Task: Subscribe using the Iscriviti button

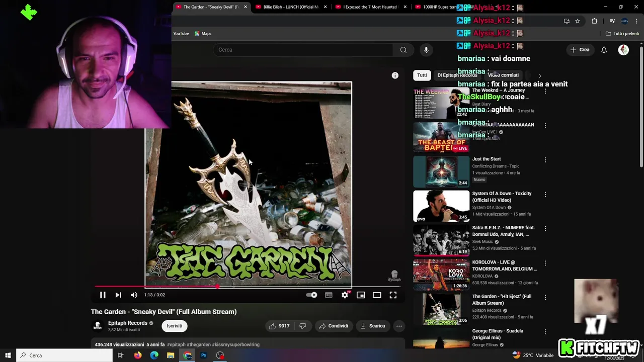Action: point(175,326)
